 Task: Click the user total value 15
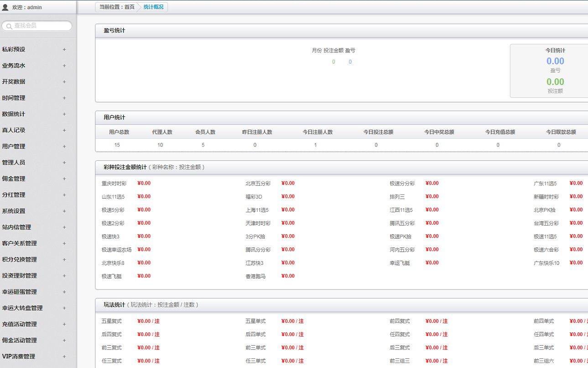[117, 145]
